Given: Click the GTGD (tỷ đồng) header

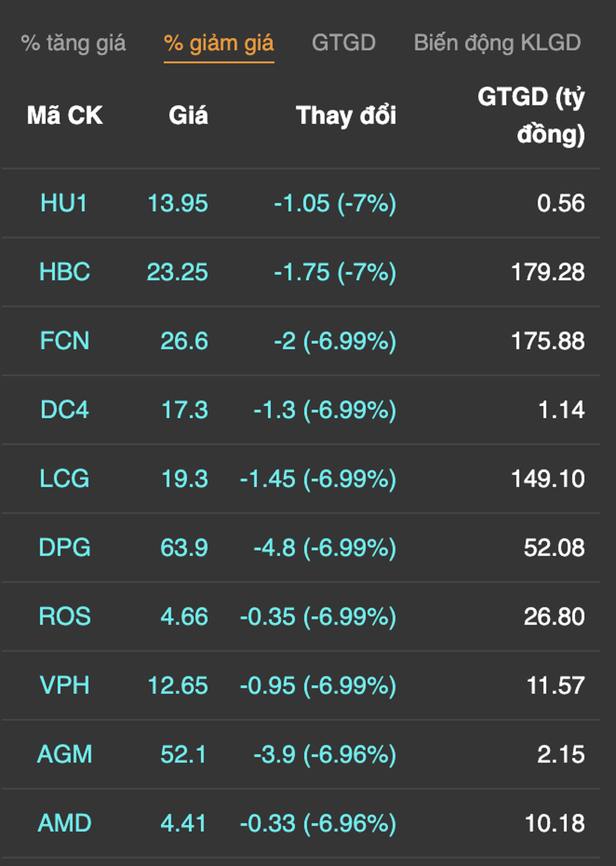Looking at the screenshot, I should coord(531,115).
